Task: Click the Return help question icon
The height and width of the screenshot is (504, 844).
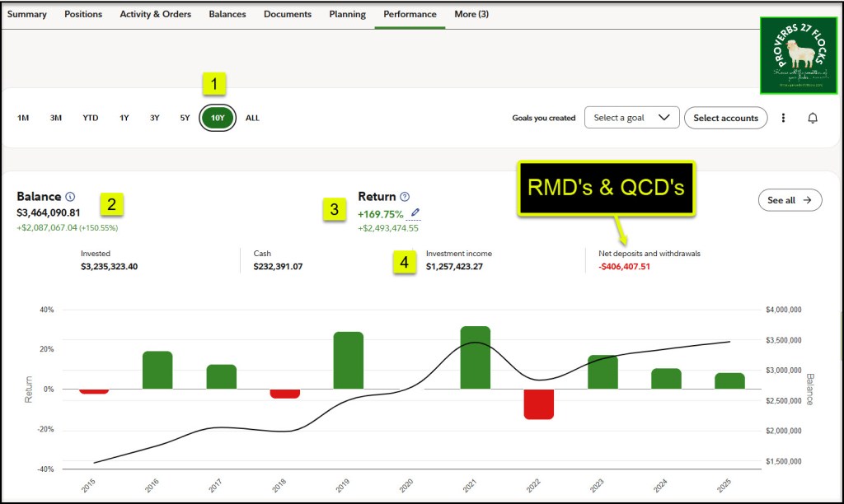Action: pos(405,197)
